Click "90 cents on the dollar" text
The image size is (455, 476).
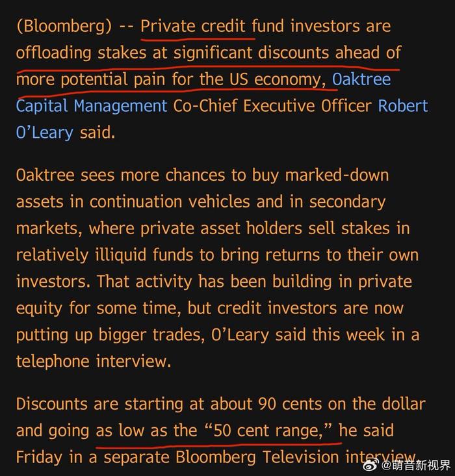point(342,404)
